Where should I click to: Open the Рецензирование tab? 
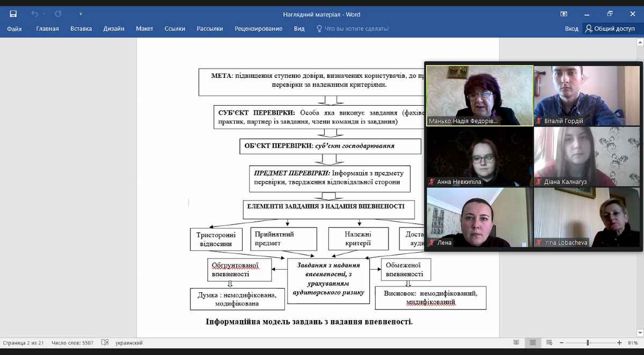pos(258,29)
